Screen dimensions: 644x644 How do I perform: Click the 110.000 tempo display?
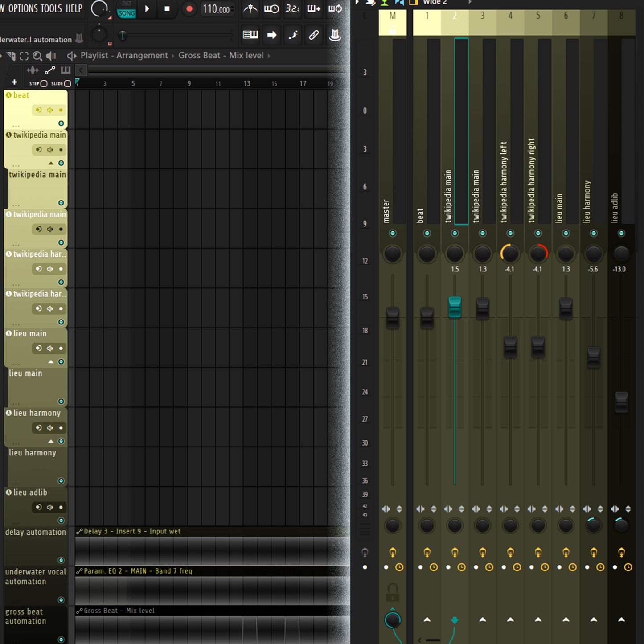coord(216,9)
